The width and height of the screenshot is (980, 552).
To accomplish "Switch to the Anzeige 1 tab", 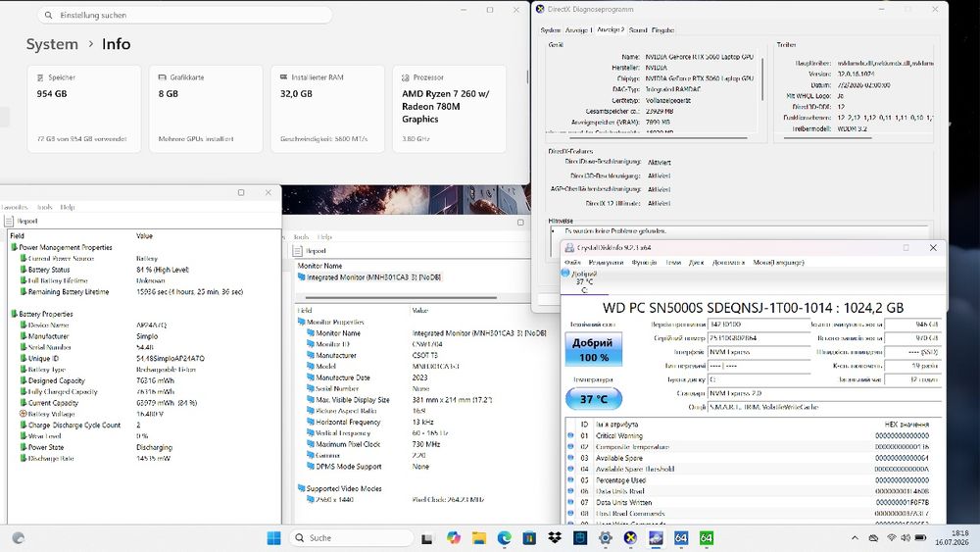I will [x=578, y=30].
